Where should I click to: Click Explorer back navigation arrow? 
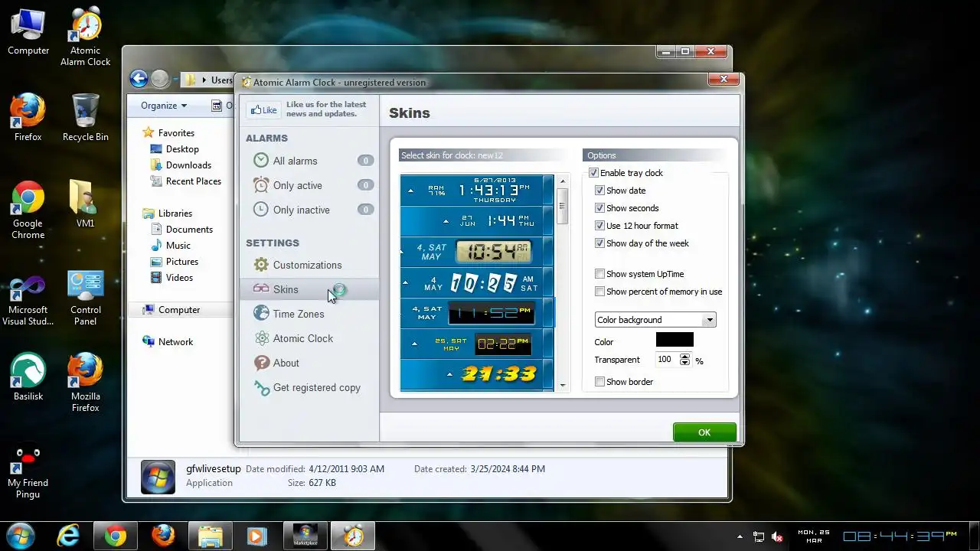coord(139,79)
